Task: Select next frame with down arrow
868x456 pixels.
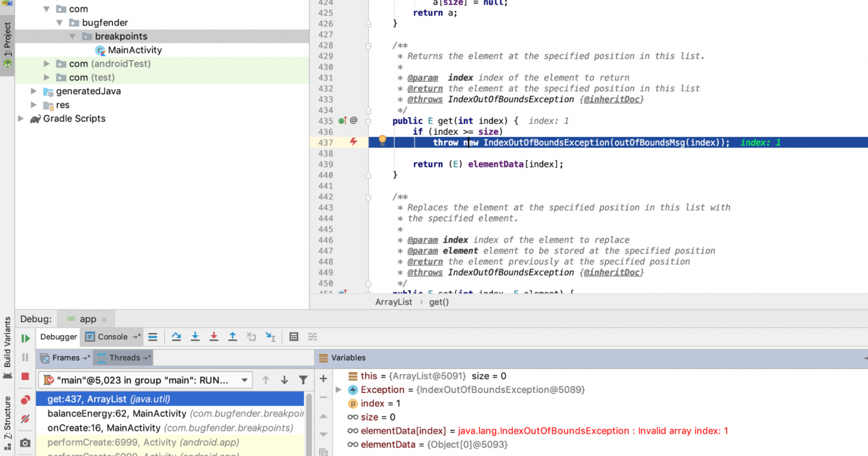Action: [284, 380]
